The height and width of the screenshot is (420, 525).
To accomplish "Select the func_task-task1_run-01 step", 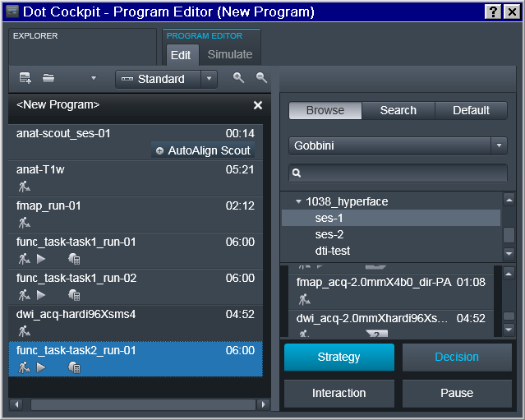I will (136, 251).
